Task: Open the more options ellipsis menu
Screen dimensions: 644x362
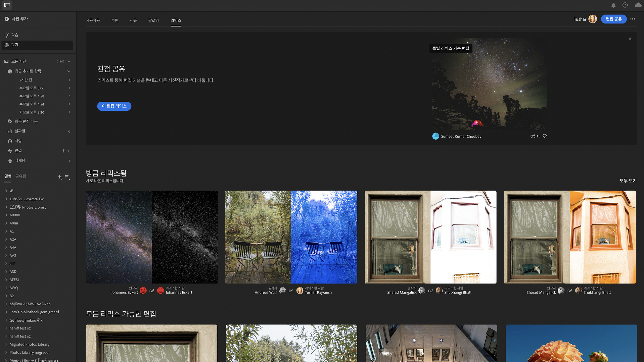Action: (633, 19)
